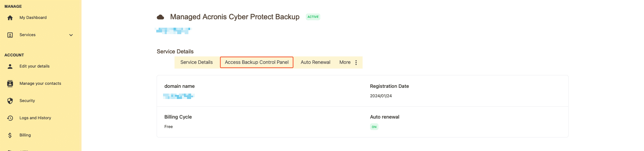Click the Manage your contacts icon
644x151 pixels.
pos(10,83)
